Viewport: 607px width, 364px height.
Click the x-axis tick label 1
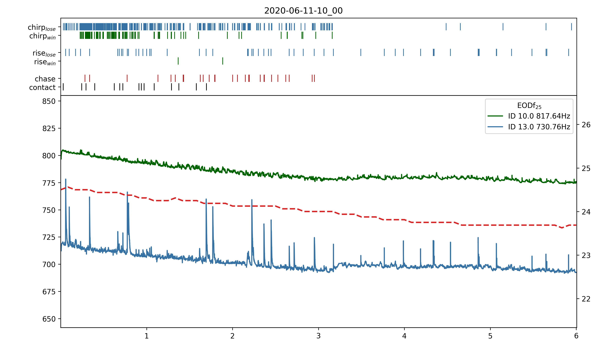click(147, 336)
